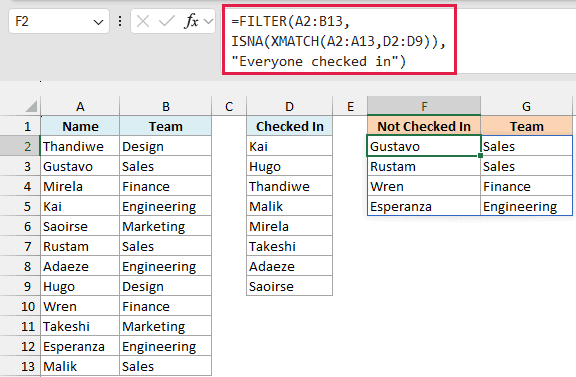Screen dimensions: 576x377
Task: Select Malik in the Checked In list
Action: coord(289,206)
